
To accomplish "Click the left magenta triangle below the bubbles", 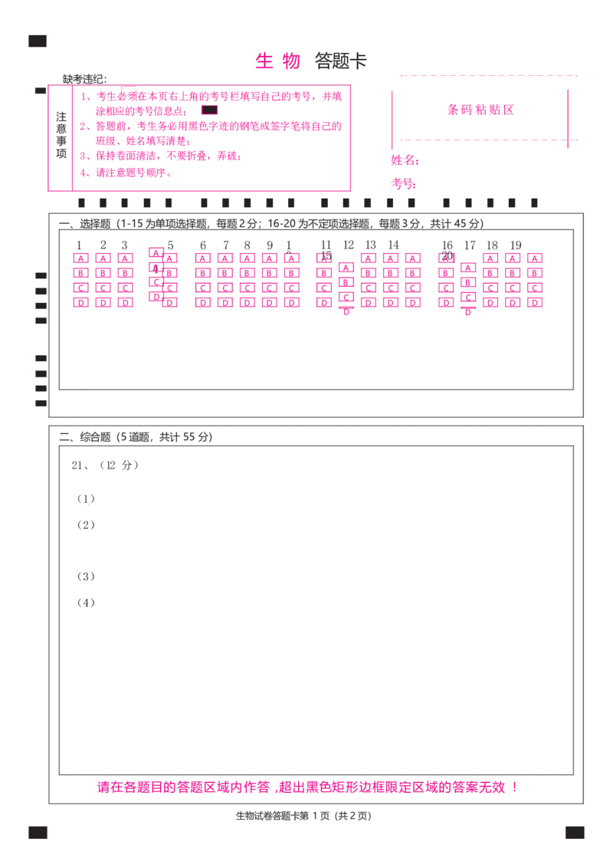I will (346, 311).
